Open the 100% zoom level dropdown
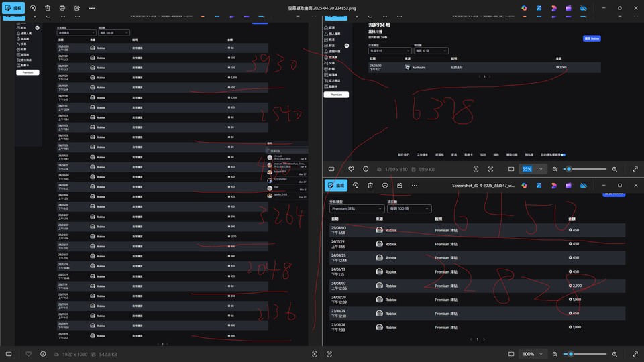The width and height of the screenshot is (644, 362). [533, 354]
